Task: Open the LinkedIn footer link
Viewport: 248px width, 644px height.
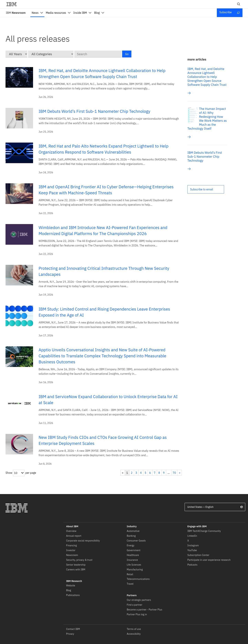Action: coord(192,536)
